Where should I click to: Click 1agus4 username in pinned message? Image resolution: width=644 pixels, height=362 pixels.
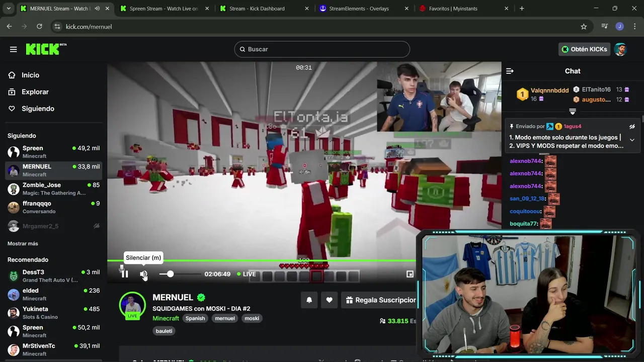[x=572, y=126]
